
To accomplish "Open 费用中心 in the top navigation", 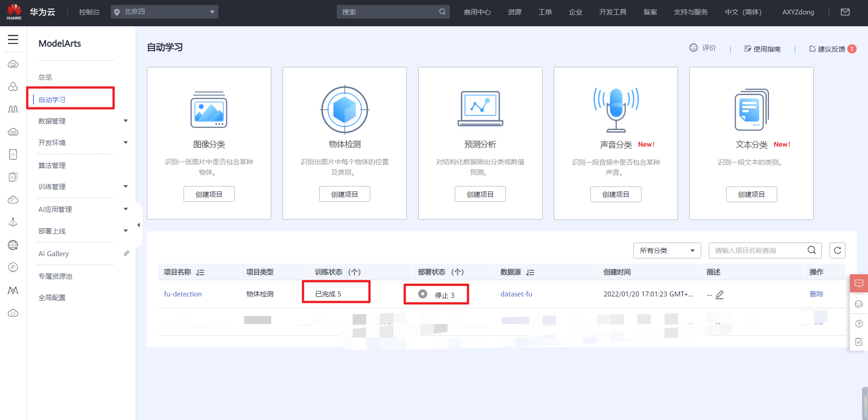I will click(477, 12).
